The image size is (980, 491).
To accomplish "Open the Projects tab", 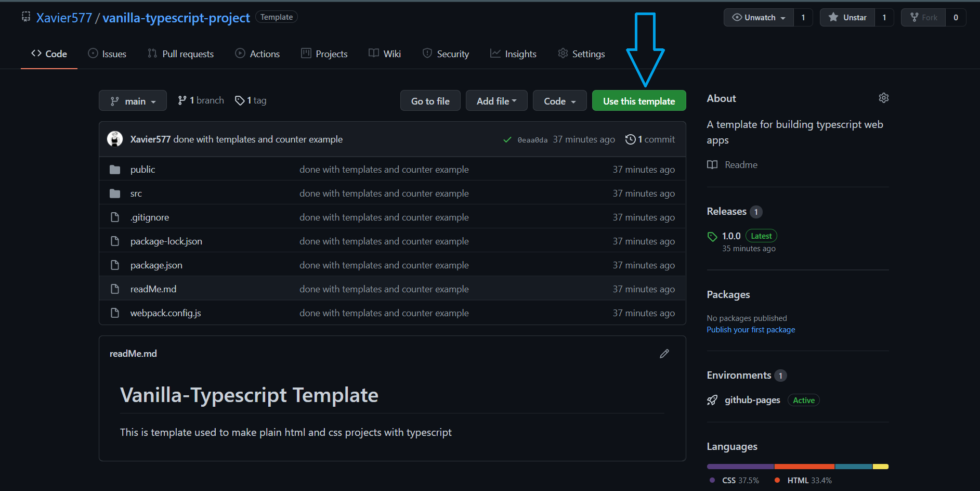I will tap(324, 54).
